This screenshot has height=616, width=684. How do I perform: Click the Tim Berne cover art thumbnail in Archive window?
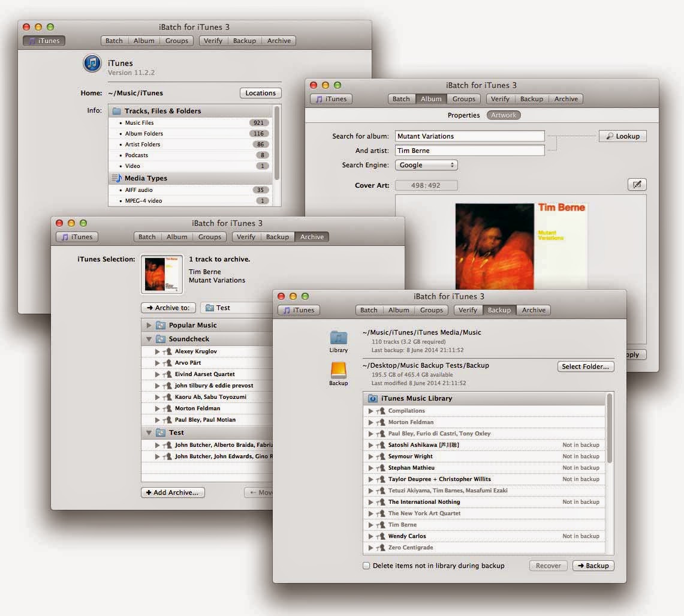[161, 275]
